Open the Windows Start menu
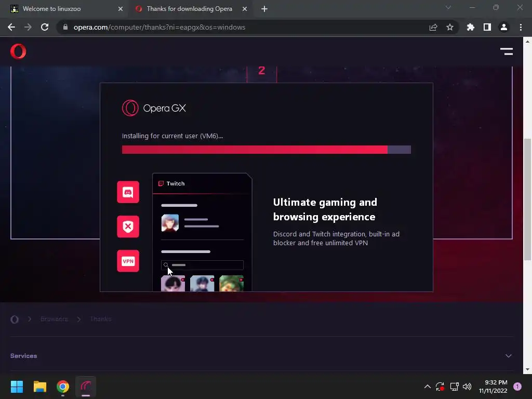This screenshot has width=532, height=399. 17,387
